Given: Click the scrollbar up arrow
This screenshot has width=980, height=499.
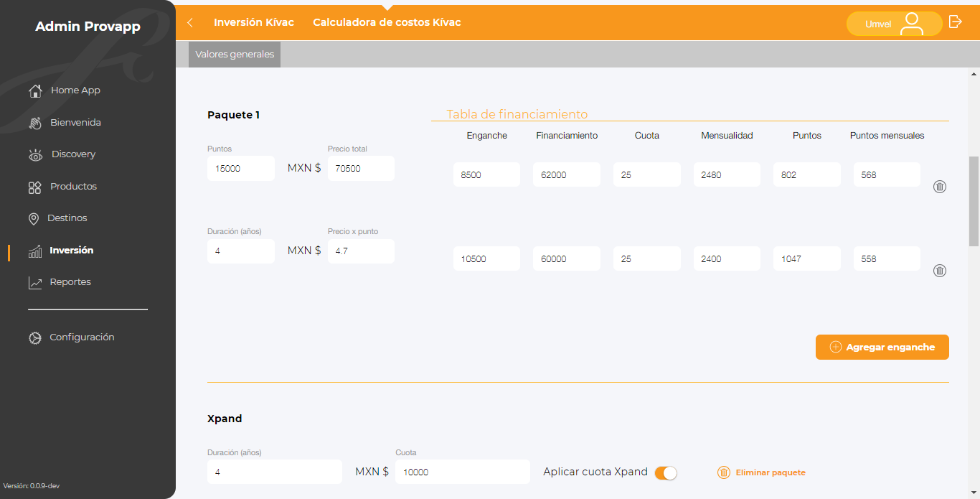Looking at the screenshot, I should tap(974, 73).
